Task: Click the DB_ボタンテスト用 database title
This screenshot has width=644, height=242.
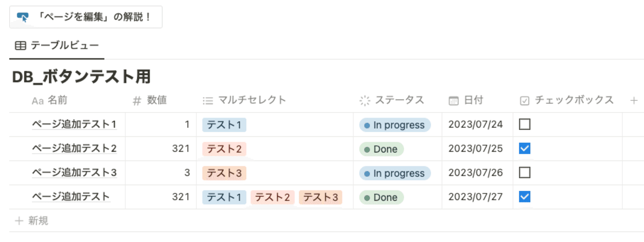Action: [x=81, y=77]
